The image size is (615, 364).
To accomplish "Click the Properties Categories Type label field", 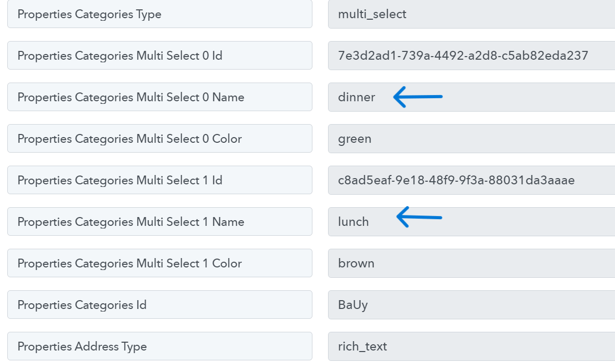I will pyautogui.click(x=160, y=14).
